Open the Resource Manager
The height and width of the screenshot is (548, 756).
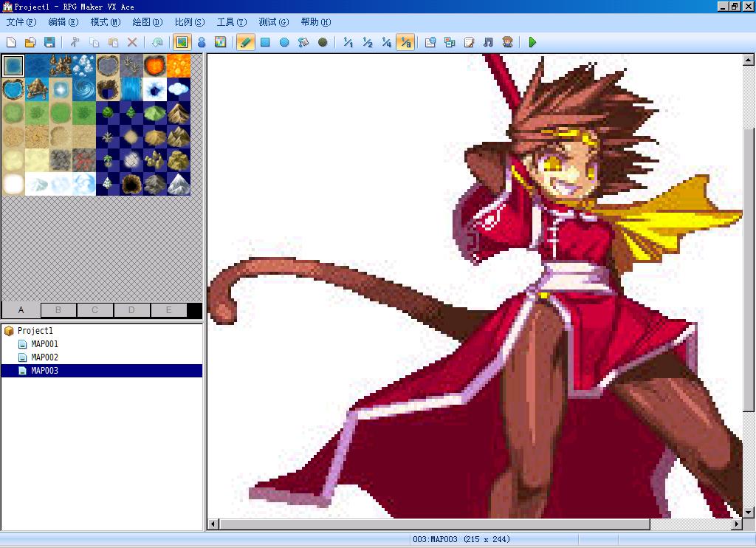coord(450,42)
